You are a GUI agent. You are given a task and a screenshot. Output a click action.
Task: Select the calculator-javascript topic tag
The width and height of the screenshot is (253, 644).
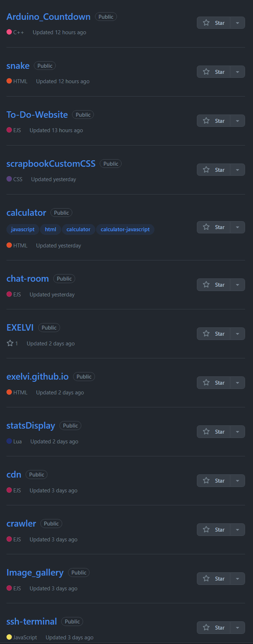pos(125,229)
